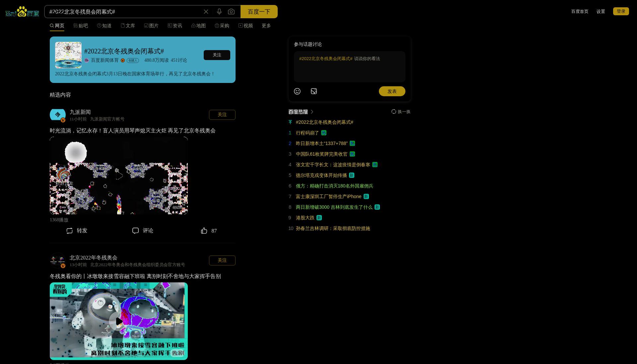Open topic cover thumbnail image
The height and width of the screenshot is (364, 637).
[68, 55]
